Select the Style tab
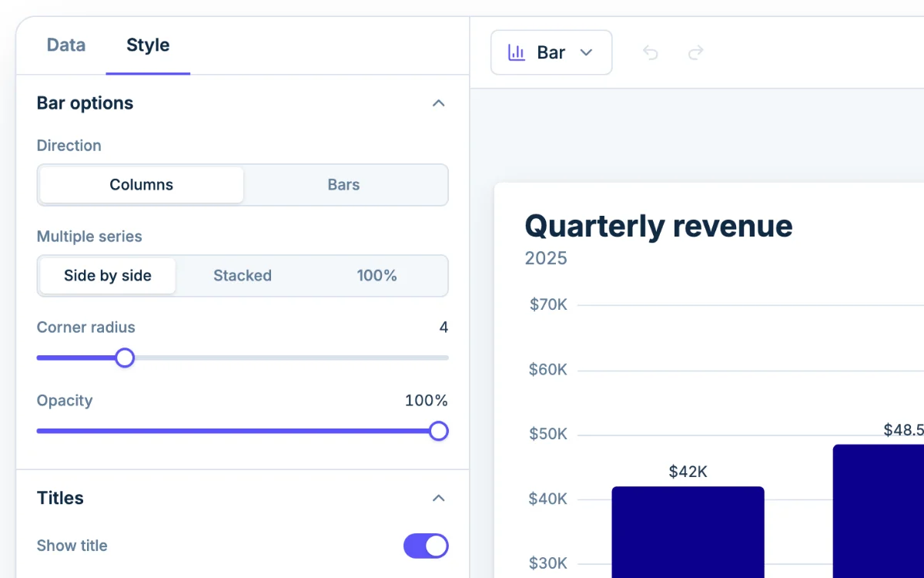This screenshot has height=578, width=924. click(x=148, y=45)
